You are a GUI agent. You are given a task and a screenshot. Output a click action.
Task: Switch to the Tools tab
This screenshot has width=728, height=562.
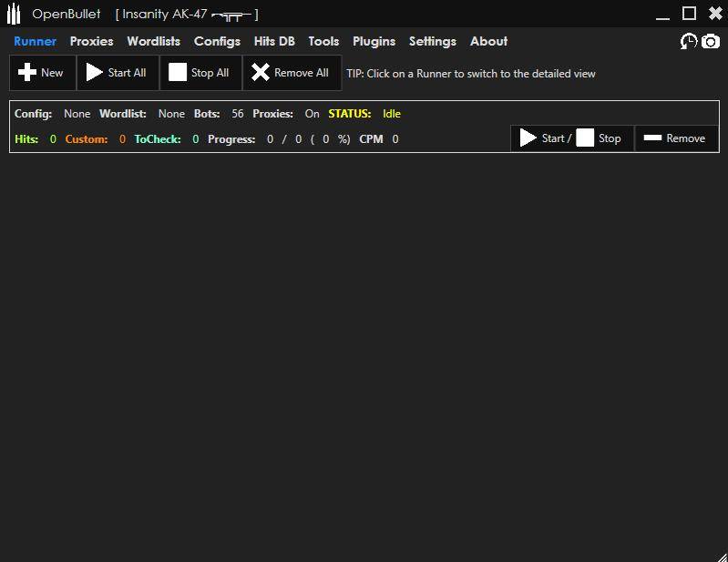[x=323, y=41]
